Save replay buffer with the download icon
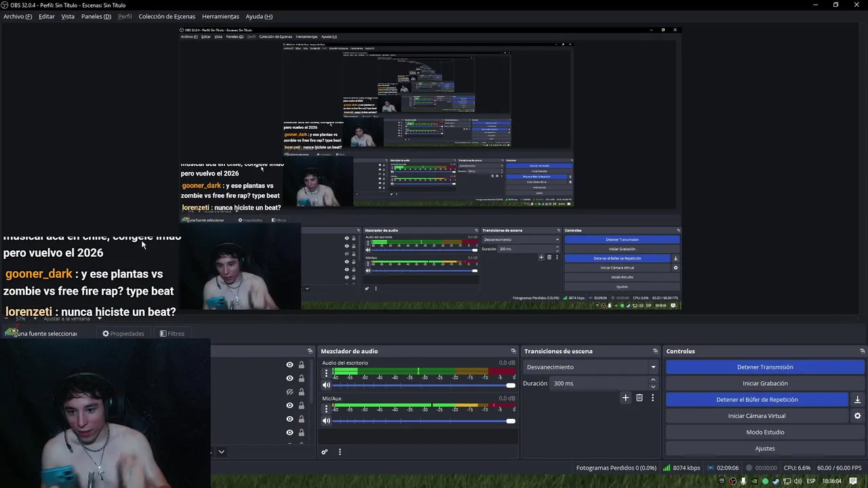The height and width of the screenshot is (488, 868). click(857, 399)
